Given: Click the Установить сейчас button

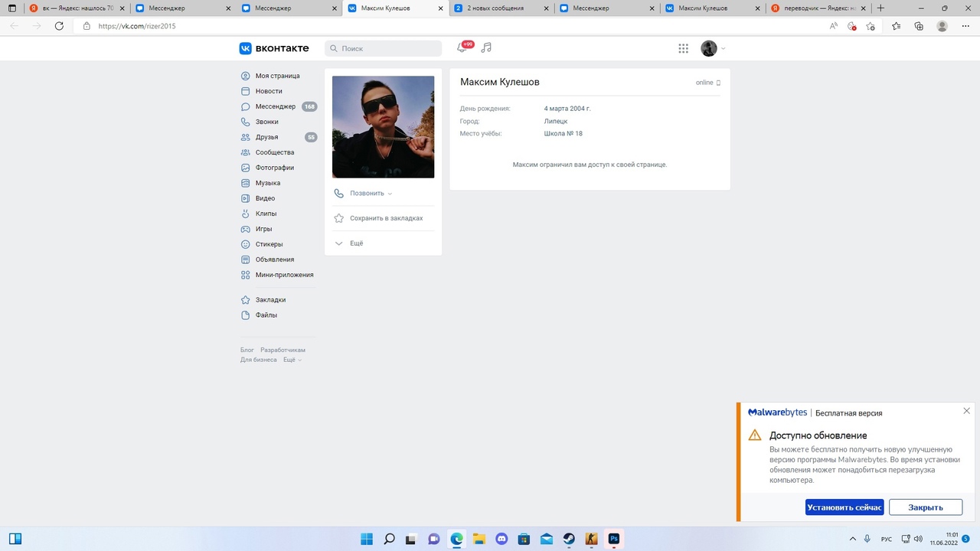Looking at the screenshot, I should coord(844,507).
